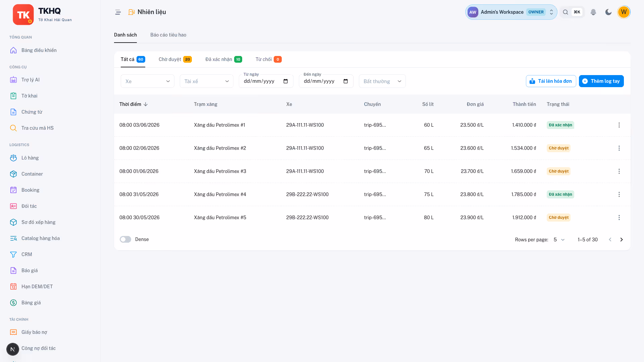Expand the Tài xế driver dropdown
The image size is (644, 362).
[207, 81]
